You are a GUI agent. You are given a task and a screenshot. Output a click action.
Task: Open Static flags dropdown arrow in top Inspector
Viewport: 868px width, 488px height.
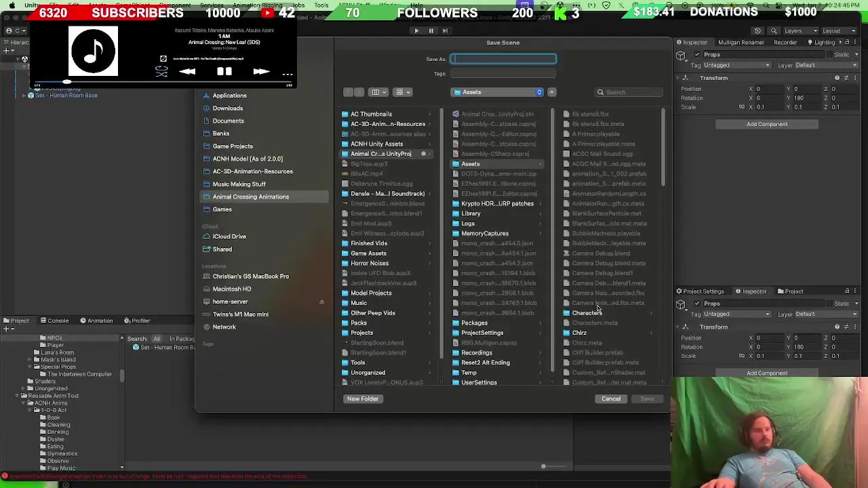coord(856,54)
